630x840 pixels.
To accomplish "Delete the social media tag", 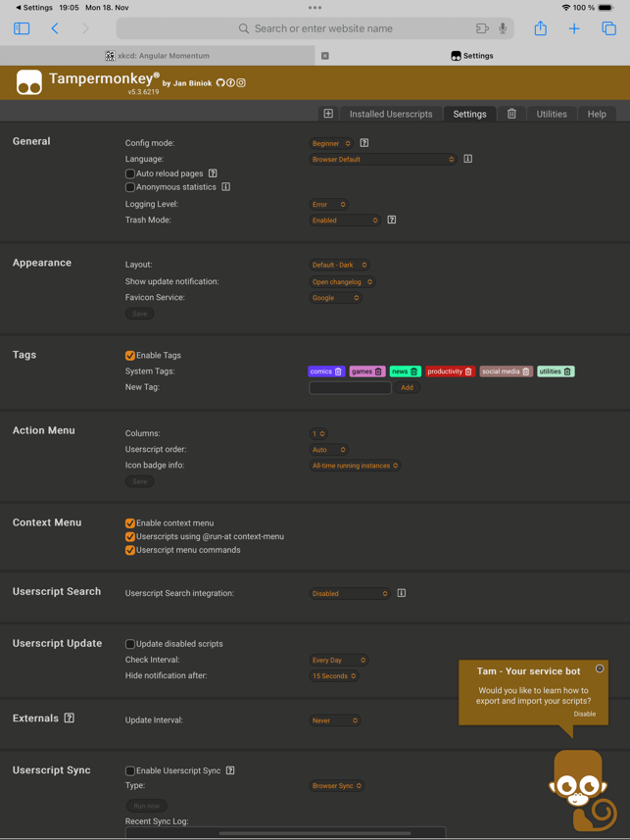I will [x=525, y=371].
